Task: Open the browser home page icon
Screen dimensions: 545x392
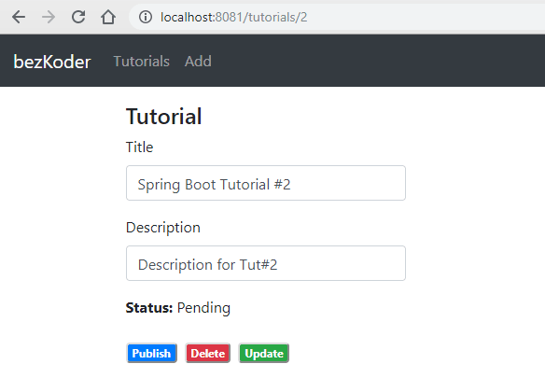Action: coord(108,17)
